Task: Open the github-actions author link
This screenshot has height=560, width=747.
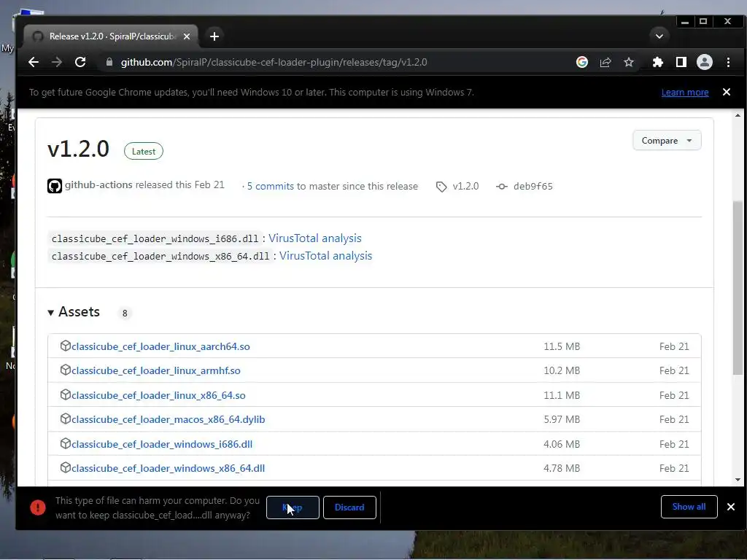Action: point(98,184)
